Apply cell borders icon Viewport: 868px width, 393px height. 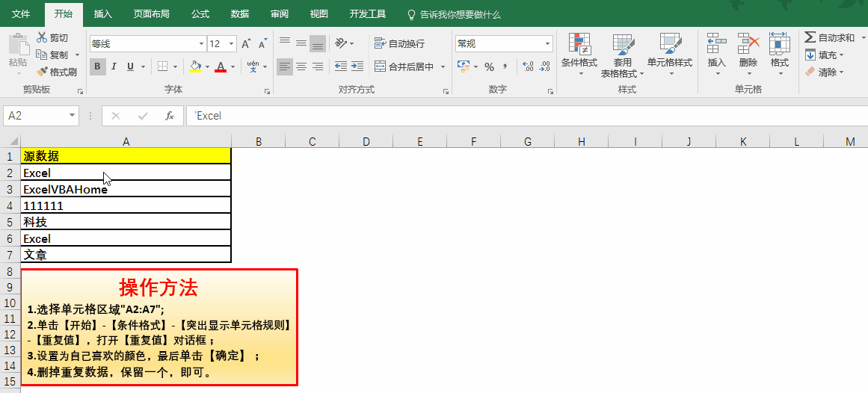(x=162, y=67)
